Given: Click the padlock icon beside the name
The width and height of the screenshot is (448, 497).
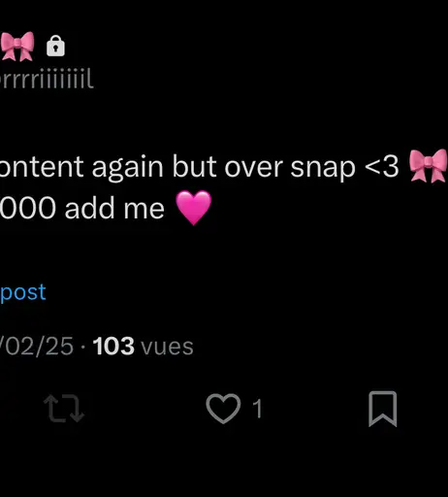Looking at the screenshot, I should [x=55, y=46].
